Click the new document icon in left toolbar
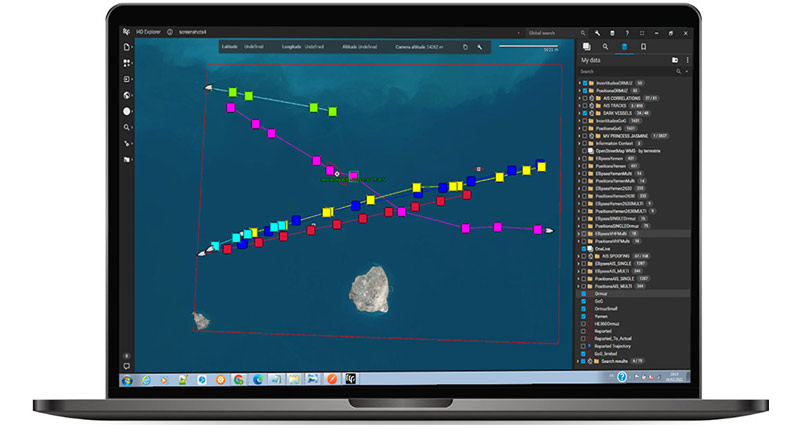Screen dimensions: 800x425 [127, 47]
